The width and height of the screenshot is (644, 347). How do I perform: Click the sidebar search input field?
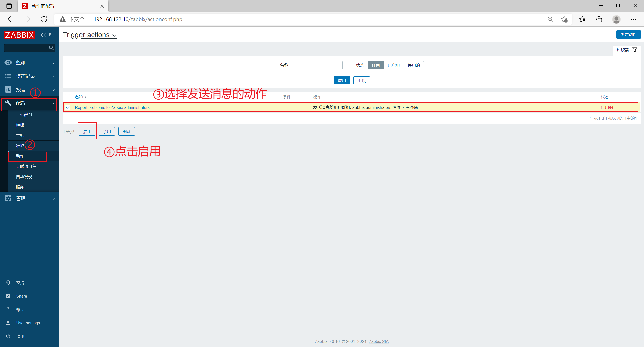[x=30, y=48]
